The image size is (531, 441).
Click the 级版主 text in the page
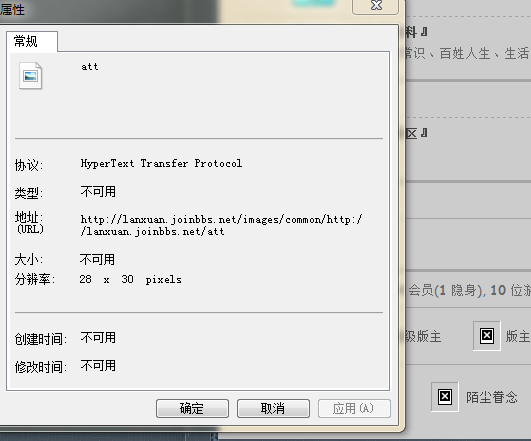coord(423,336)
